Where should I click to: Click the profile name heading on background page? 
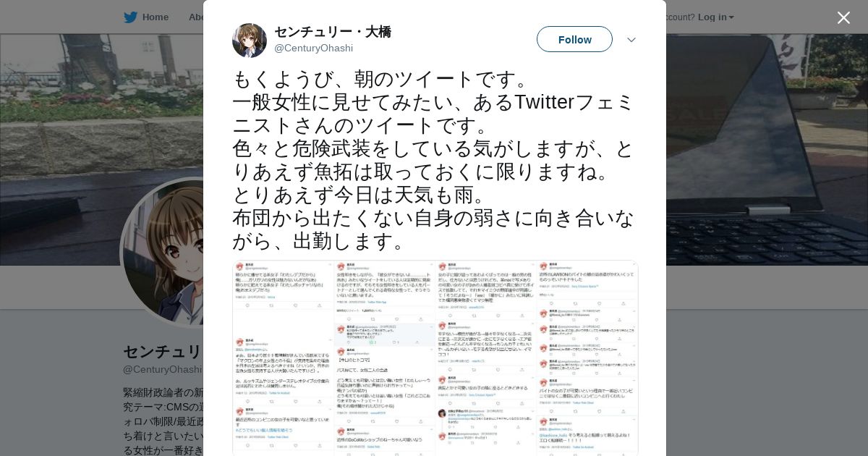click(x=163, y=352)
